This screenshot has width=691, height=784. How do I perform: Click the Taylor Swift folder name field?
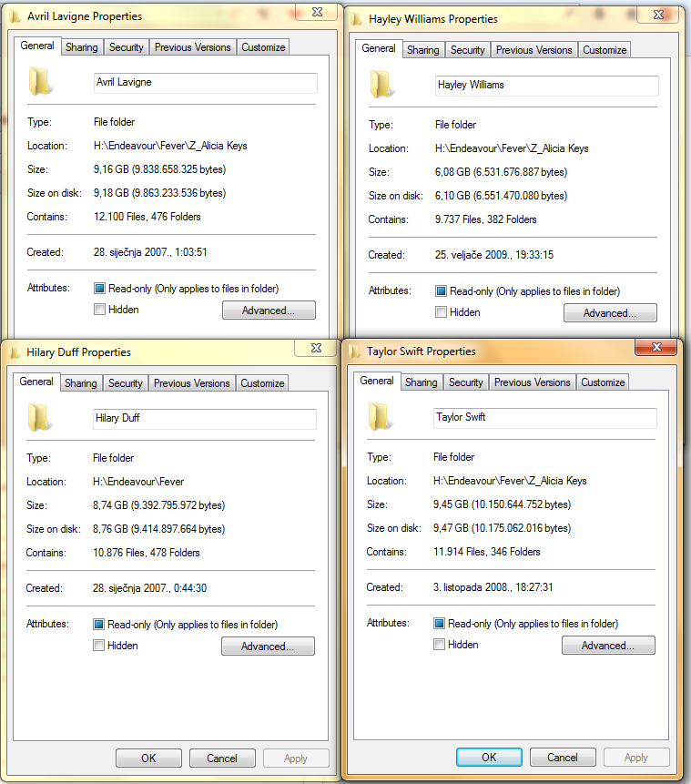pyautogui.click(x=545, y=418)
